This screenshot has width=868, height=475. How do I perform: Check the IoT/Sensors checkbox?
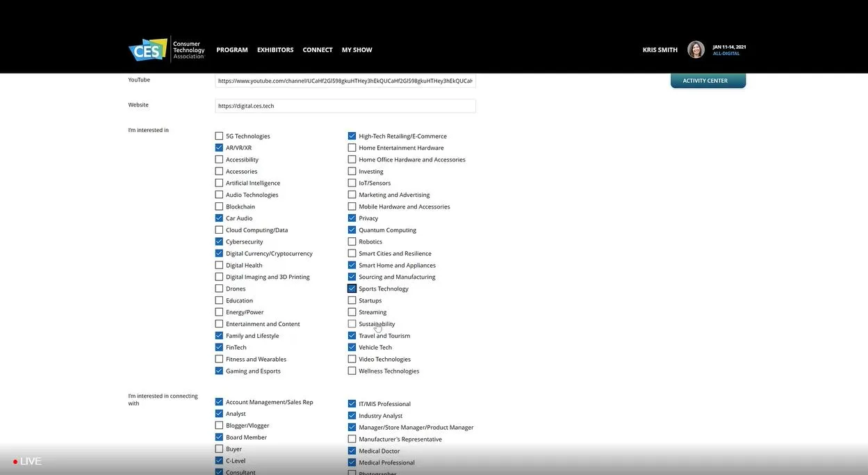(352, 183)
